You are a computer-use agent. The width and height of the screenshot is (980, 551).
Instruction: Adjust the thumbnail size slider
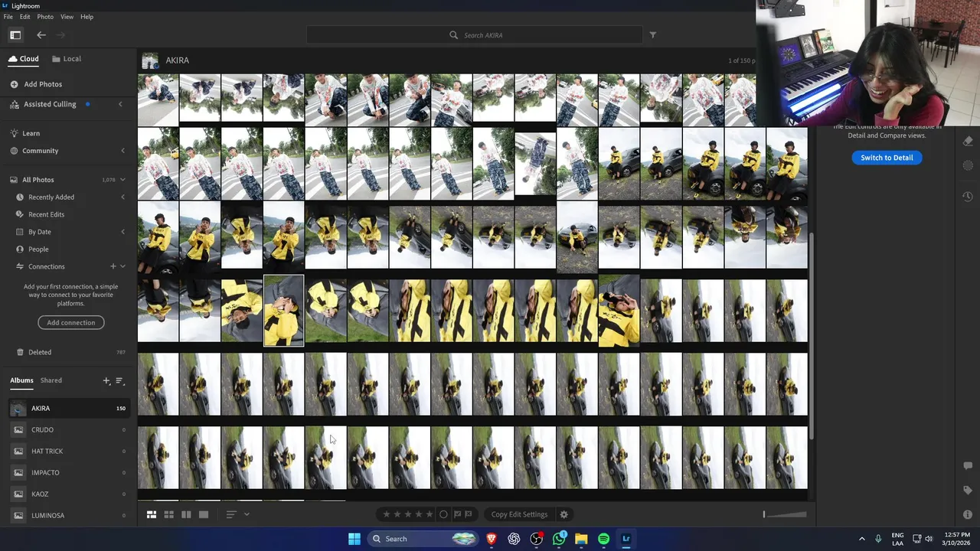[785, 514]
